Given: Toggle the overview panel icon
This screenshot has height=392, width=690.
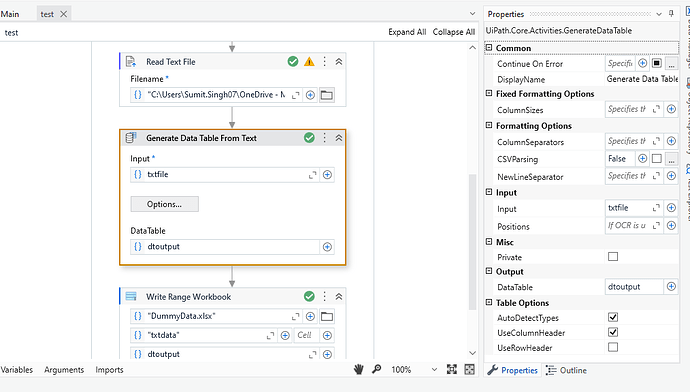Looking at the screenshot, I should 470,369.
